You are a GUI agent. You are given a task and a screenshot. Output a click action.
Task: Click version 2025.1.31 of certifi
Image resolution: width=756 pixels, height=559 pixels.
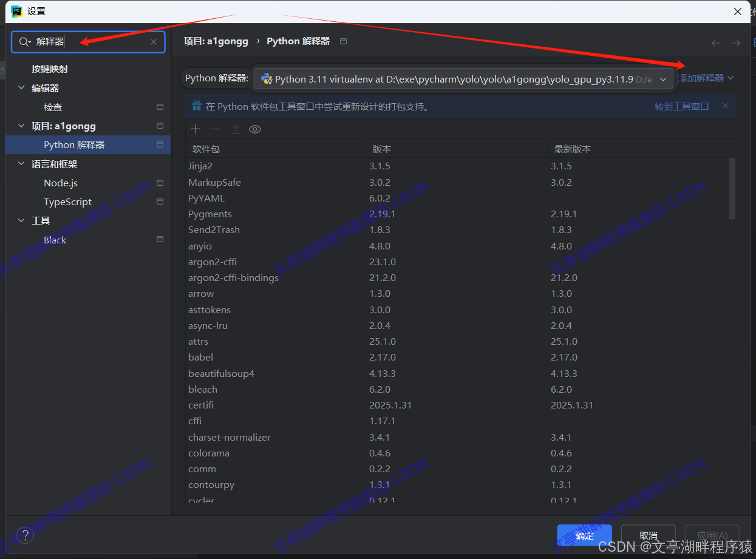click(x=390, y=405)
